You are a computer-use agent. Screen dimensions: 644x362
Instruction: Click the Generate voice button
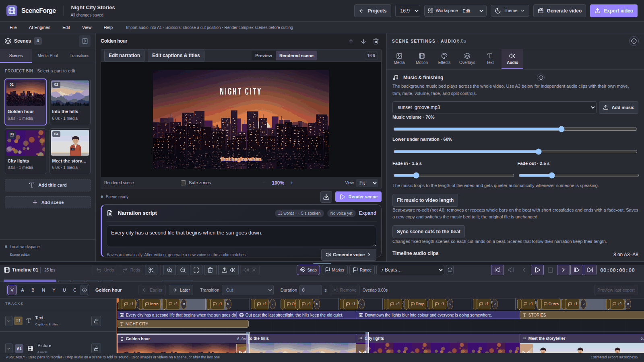349,255
